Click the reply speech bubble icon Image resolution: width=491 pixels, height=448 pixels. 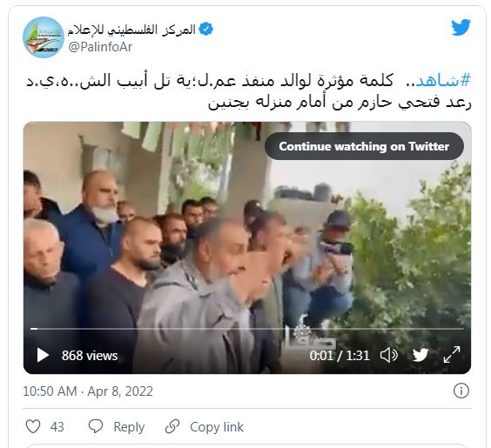click(x=96, y=426)
